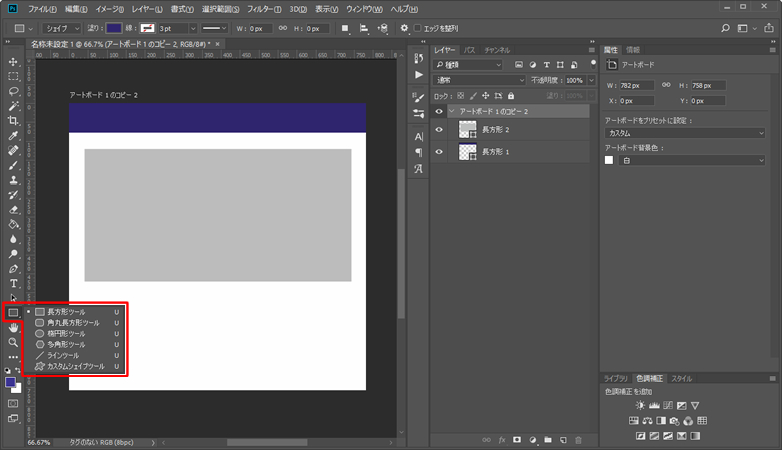Toggle the layer filter on/off switch
Screen dimensions: 782x450
tap(593, 64)
